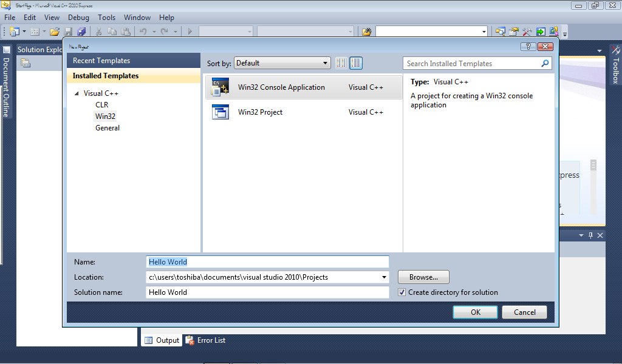Open the Toolbox side tab
Image resolution: width=622 pixels, height=364 pixels.
click(615, 65)
